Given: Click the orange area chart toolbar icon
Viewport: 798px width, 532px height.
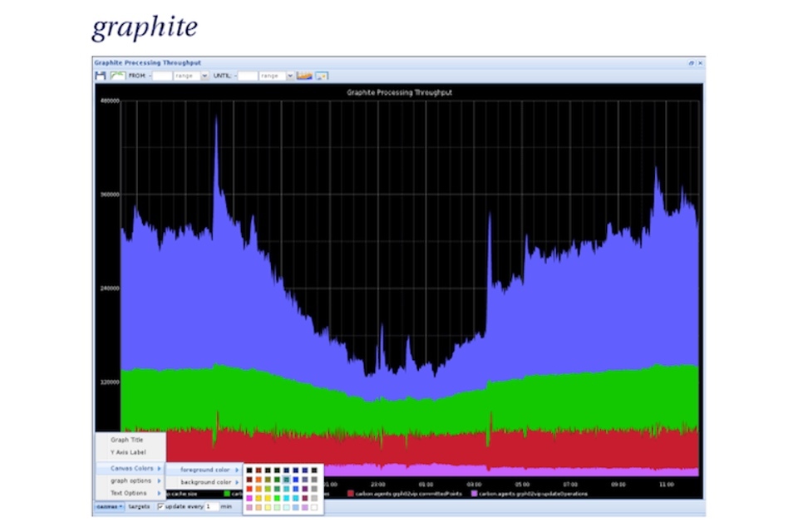Looking at the screenshot, I should click(304, 76).
